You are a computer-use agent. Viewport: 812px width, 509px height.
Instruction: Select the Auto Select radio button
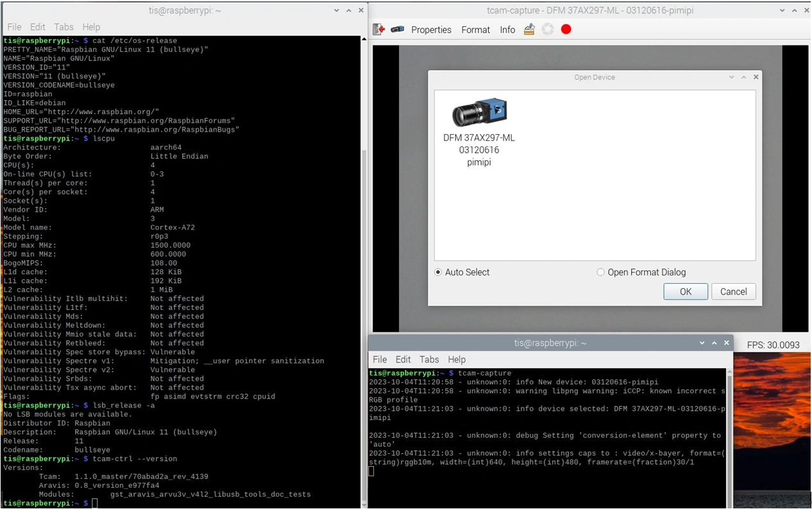(x=439, y=272)
